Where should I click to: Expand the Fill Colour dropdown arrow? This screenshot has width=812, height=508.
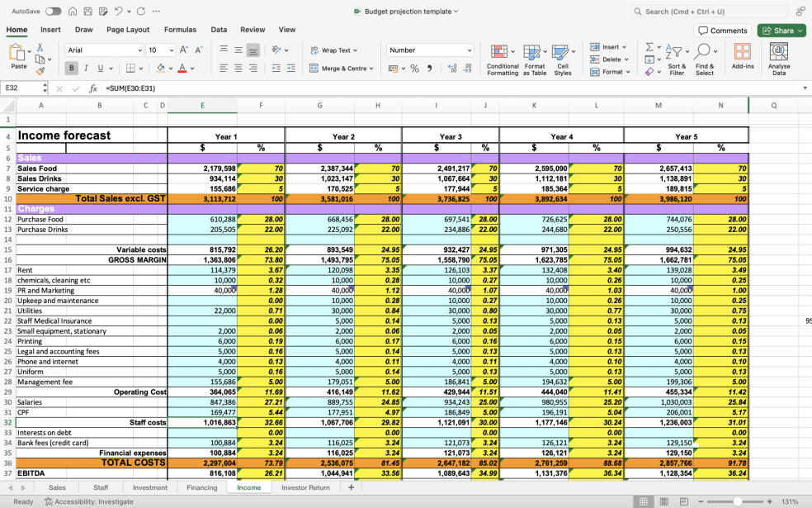[170, 68]
